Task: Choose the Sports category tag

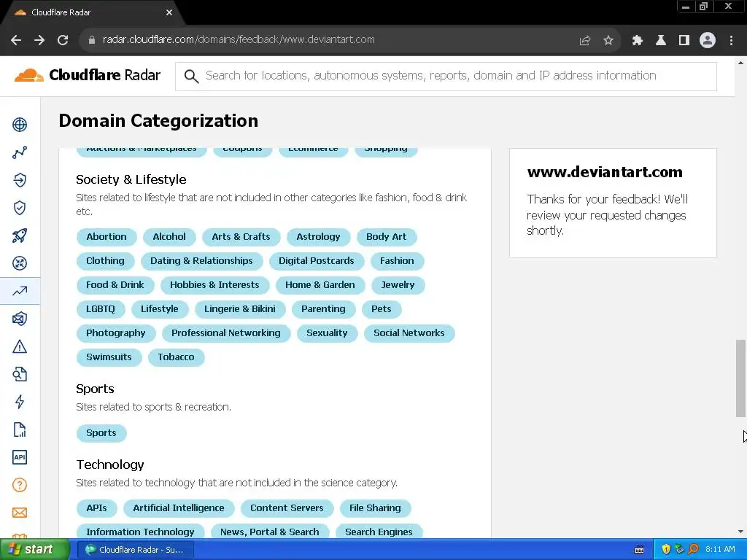Action: (x=101, y=433)
